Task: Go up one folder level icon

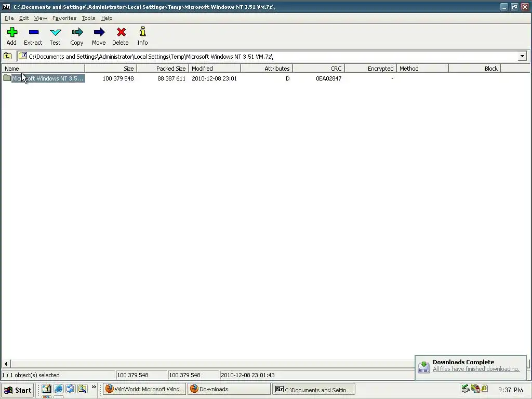Action: tap(7, 56)
